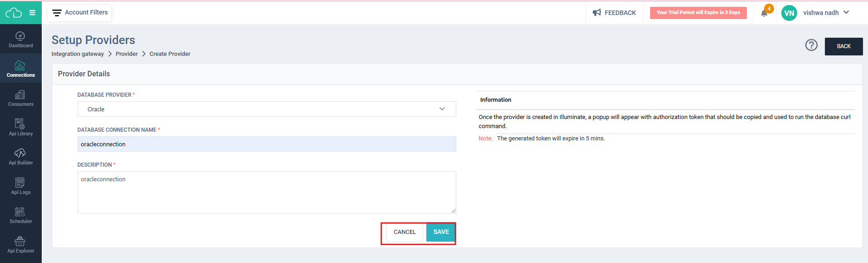Expand the vishwa nadh user menu
The image size is (868, 263).
pyautogui.click(x=826, y=13)
